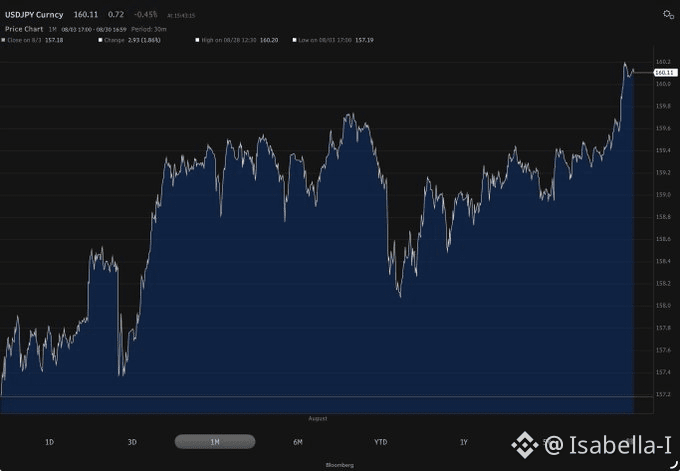The height and width of the screenshot is (471, 680).
Task: Click the net change value '0.72'
Action: tap(116, 15)
